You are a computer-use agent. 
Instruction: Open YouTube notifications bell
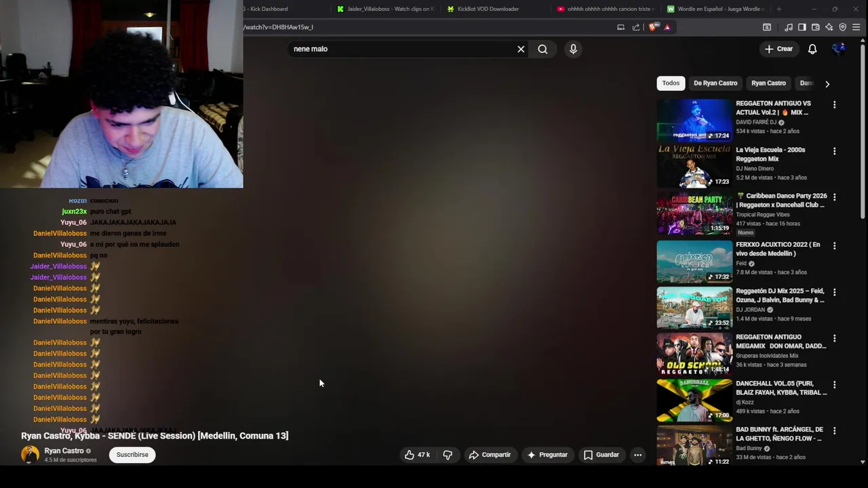[812, 49]
